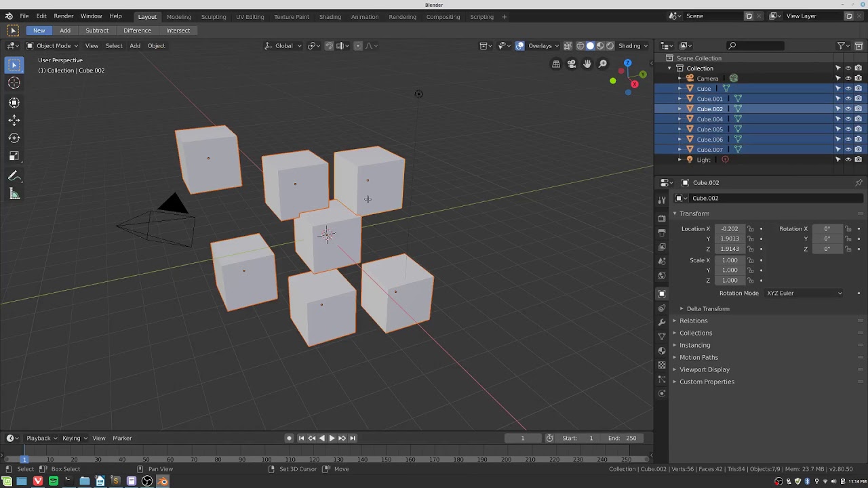Open the Object Mode dropdown
This screenshot has height=488, width=868.
pyautogui.click(x=52, y=45)
